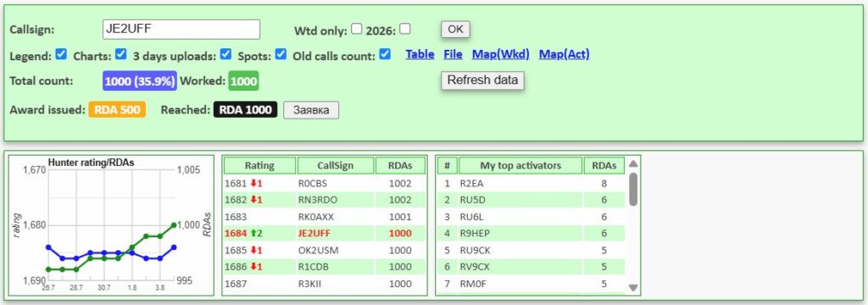Sort by the Rating column header
868x305 pixels.
click(259, 165)
